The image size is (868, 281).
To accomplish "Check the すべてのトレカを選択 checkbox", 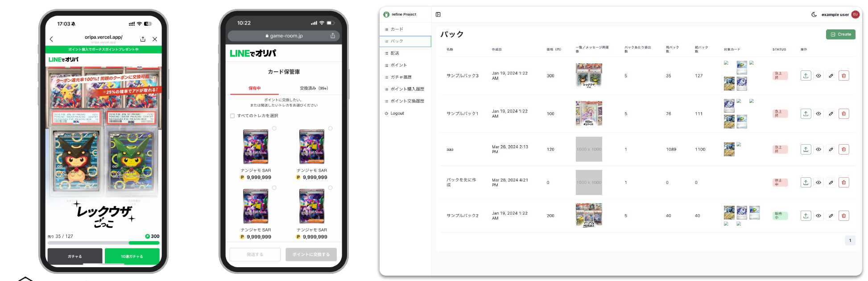I will (232, 116).
